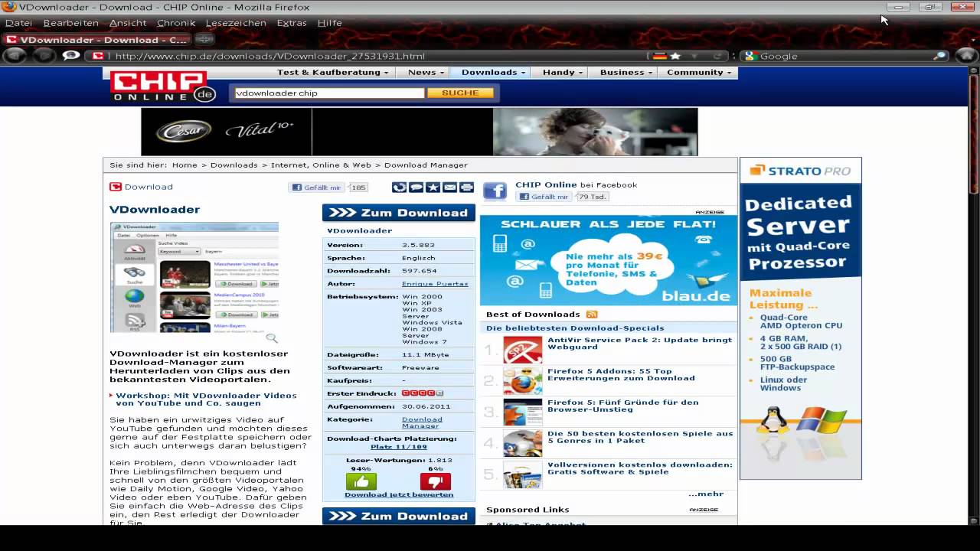Viewport: 980px width, 551px height.
Task: Open the Download Manager category link in info table
Action: (422, 422)
